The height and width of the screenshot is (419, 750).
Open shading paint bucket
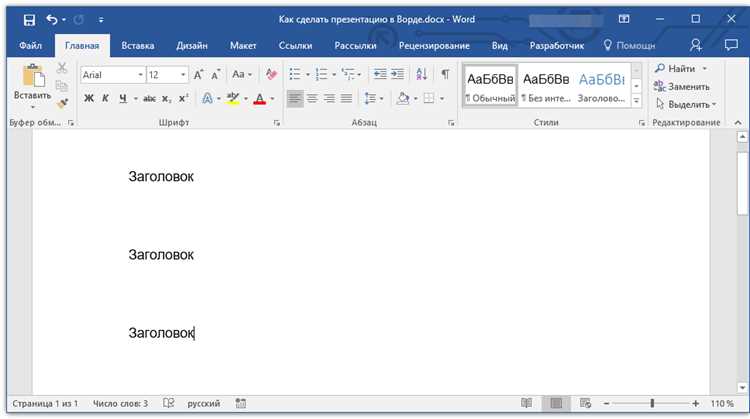(x=403, y=99)
